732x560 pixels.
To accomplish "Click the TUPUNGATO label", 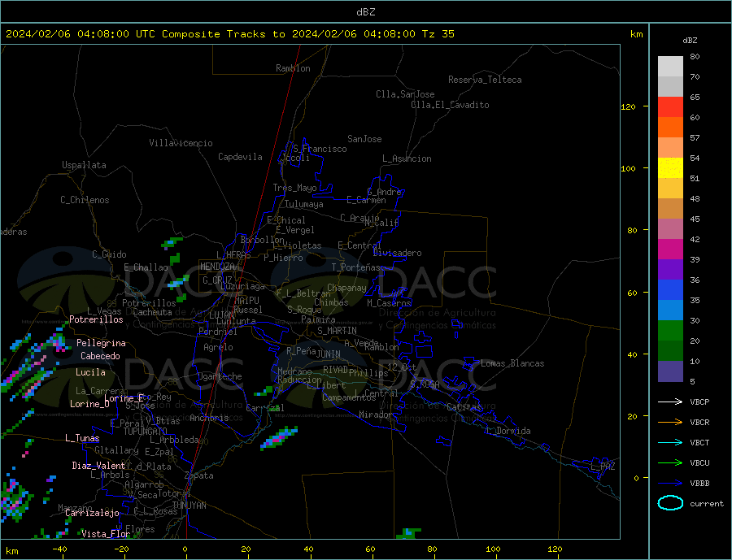I will click(145, 432).
